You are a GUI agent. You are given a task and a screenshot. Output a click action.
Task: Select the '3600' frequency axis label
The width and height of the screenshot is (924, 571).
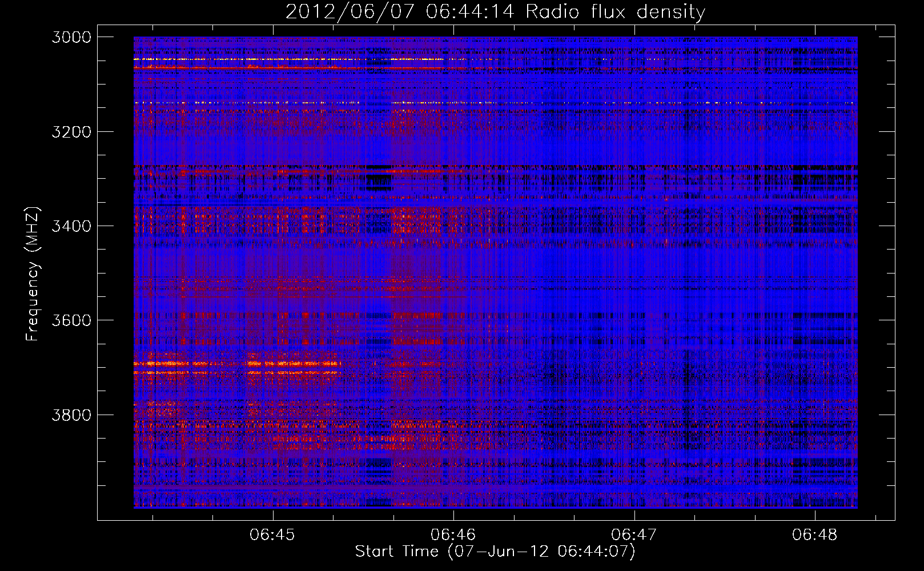[71, 320]
